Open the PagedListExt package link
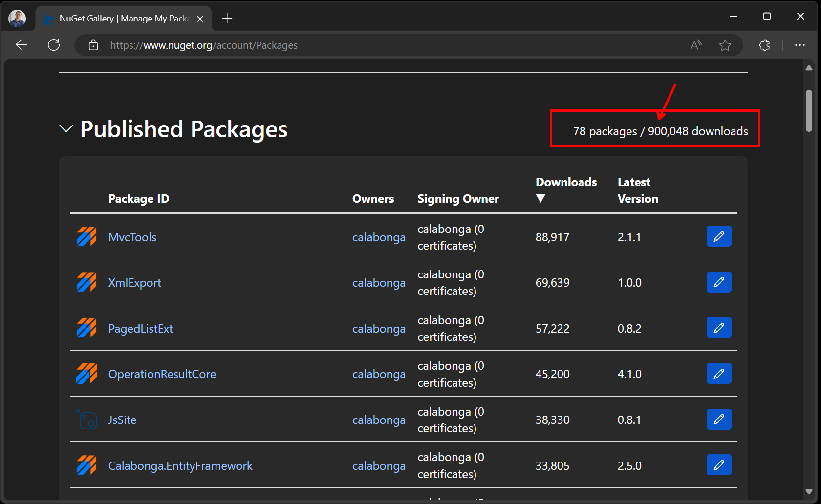Image resolution: width=821 pixels, height=504 pixels. pos(141,329)
